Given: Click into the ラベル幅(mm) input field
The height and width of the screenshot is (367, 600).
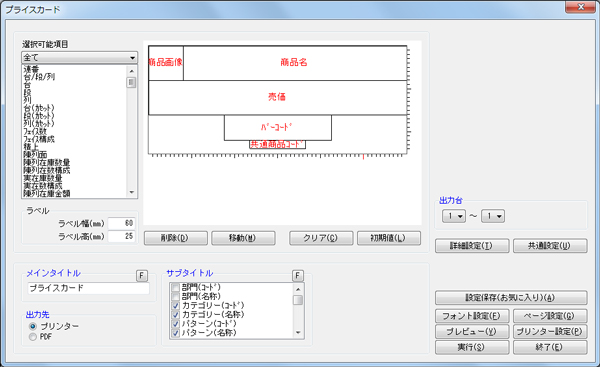Looking at the screenshot, I should (121, 223).
